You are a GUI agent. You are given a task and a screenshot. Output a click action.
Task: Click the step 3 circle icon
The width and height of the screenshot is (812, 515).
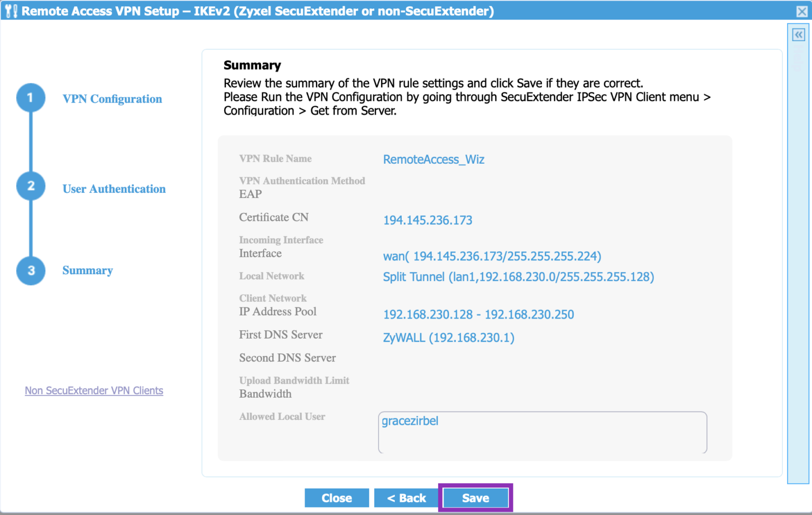coord(31,270)
